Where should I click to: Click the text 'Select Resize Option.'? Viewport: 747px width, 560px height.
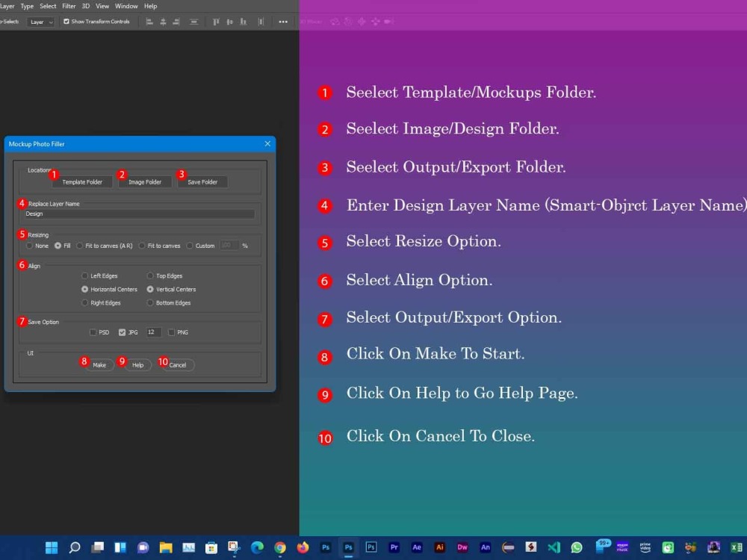click(424, 241)
